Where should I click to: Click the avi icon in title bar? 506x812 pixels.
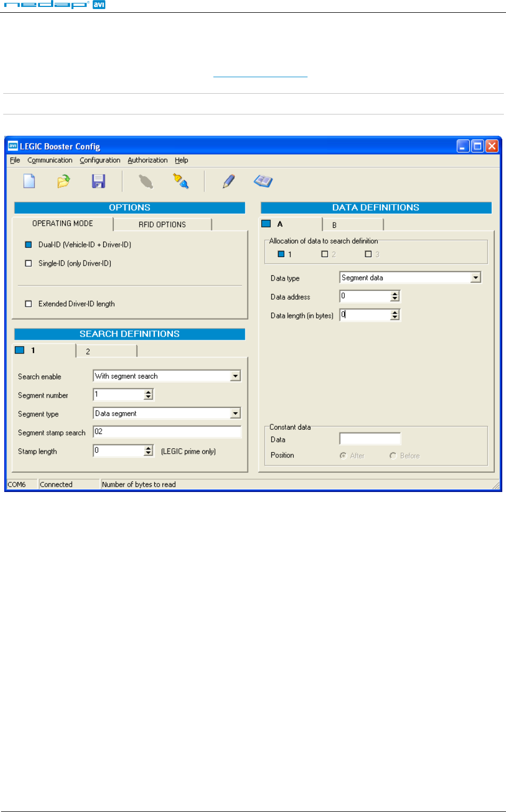click(x=13, y=146)
